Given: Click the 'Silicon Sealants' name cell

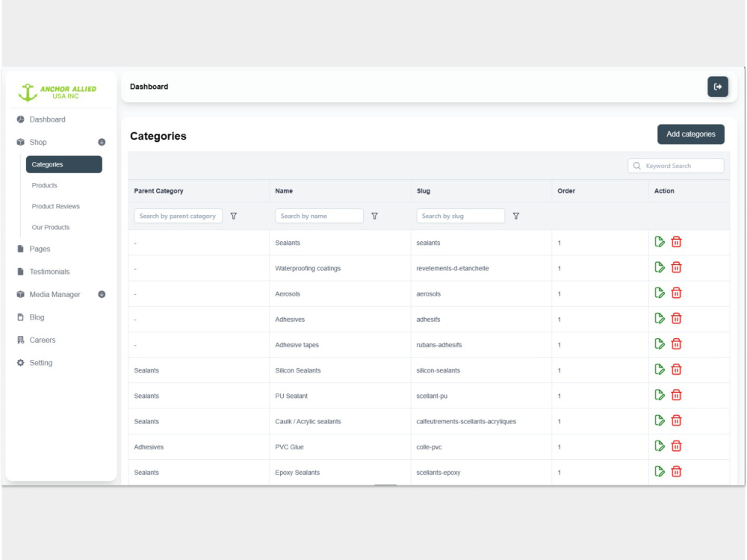Looking at the screenshot, I should 298,370.
